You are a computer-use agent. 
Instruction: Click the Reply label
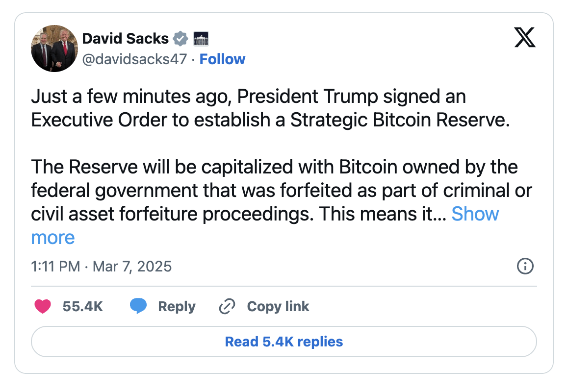(x=177, y=307)
